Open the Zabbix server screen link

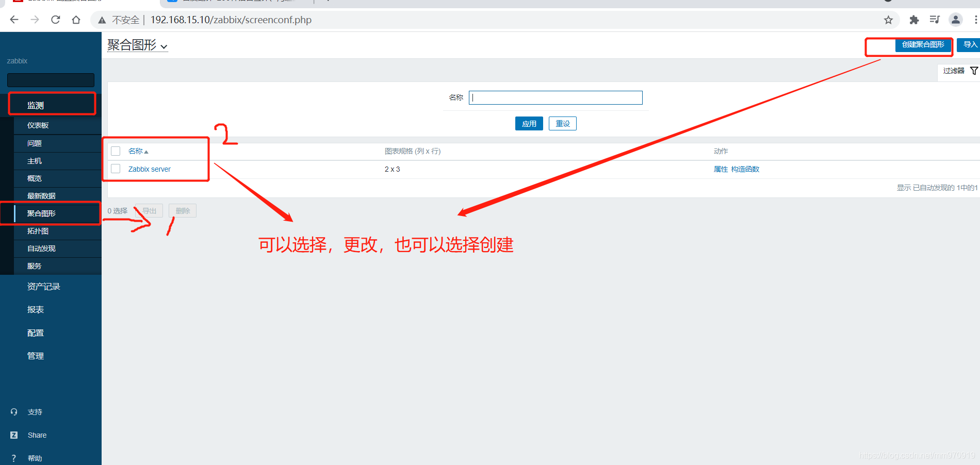point(150,169)
